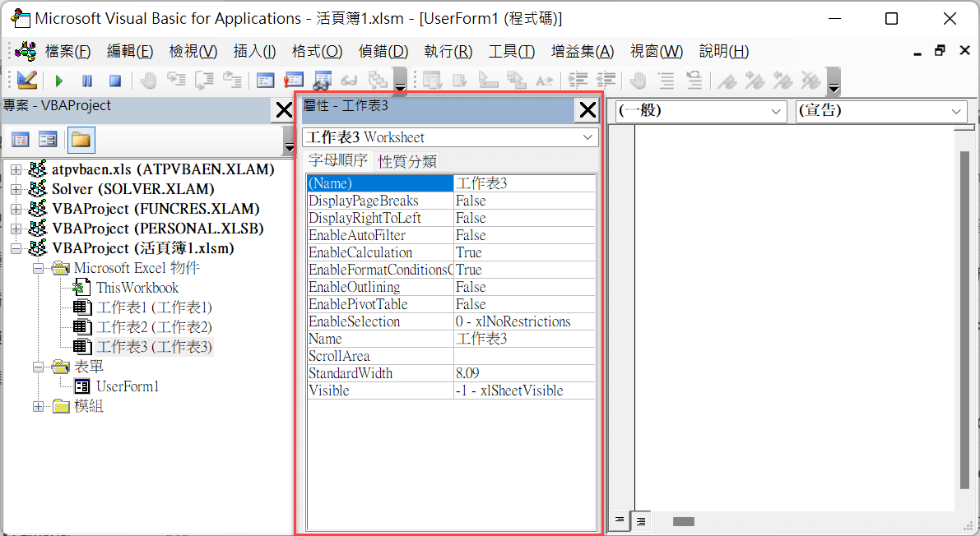Image resolution: width=980 pixels, height=536 pixels.
Task: Click the Run Sub green play icon
Action: [59, 81]
